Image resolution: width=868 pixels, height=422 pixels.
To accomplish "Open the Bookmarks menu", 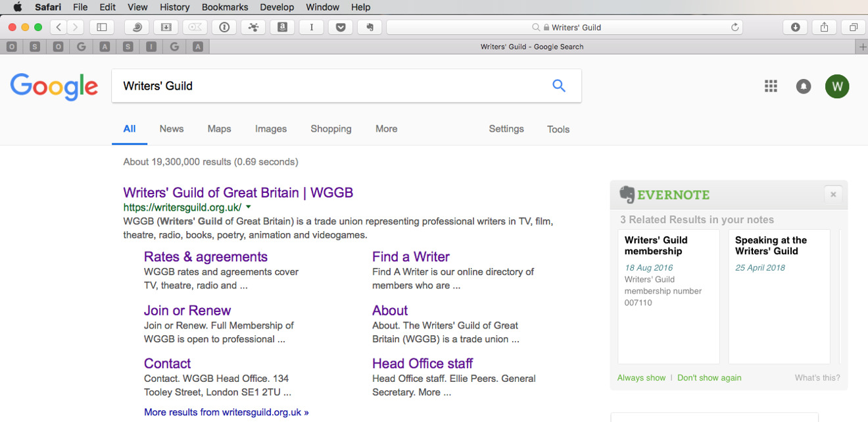I will [225, 7].
